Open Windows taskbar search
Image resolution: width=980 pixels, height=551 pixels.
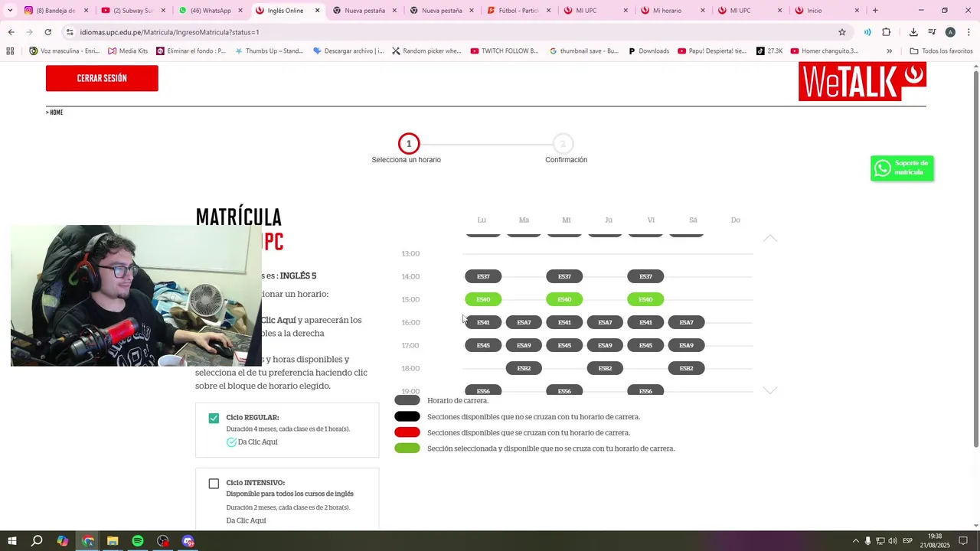37,541
